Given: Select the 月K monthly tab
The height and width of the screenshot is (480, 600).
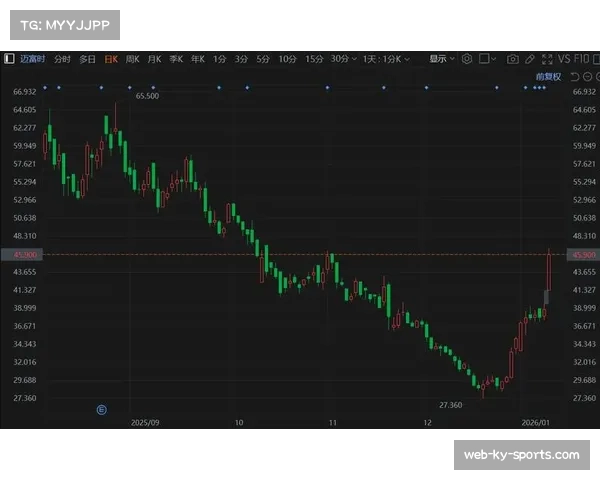Looking at the screenshot, I should coord(154,59).
